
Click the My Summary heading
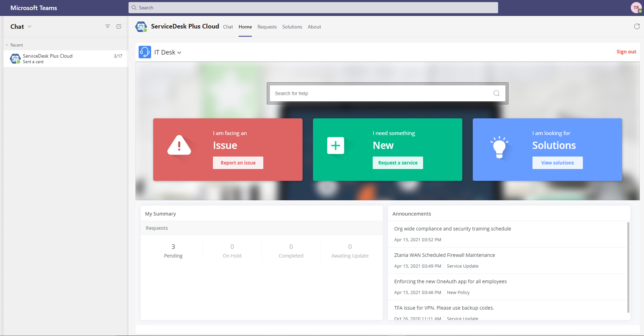(x=160, y=214)
